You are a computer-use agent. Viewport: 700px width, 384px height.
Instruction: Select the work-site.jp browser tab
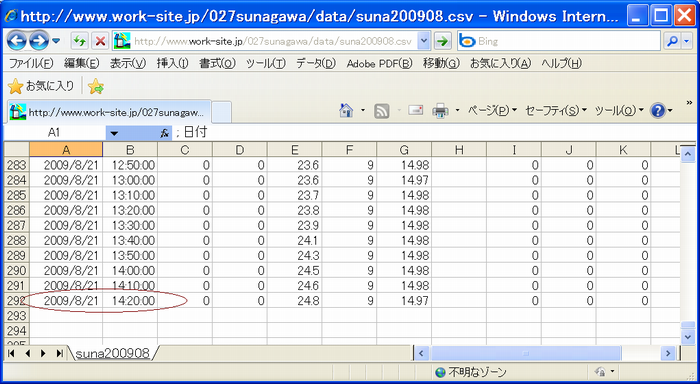109,112
